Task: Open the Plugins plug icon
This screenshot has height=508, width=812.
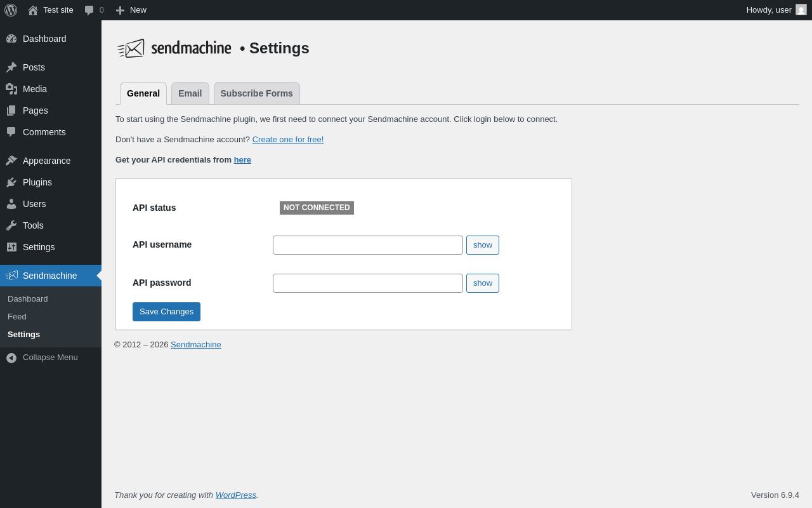Action: point(11,182)
